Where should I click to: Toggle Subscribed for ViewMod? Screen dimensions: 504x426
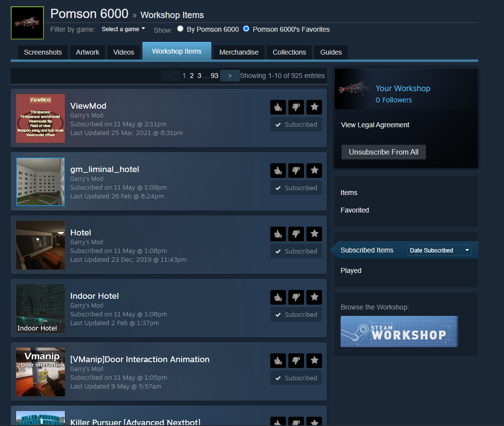[296, 125]
